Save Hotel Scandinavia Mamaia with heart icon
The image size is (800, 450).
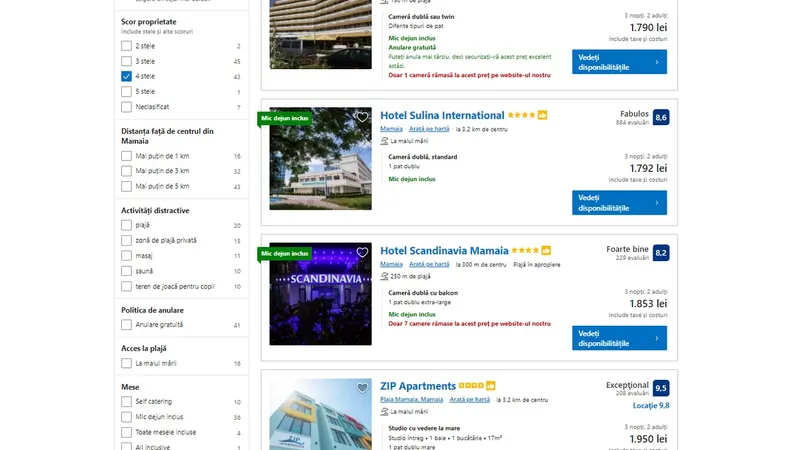362,253
